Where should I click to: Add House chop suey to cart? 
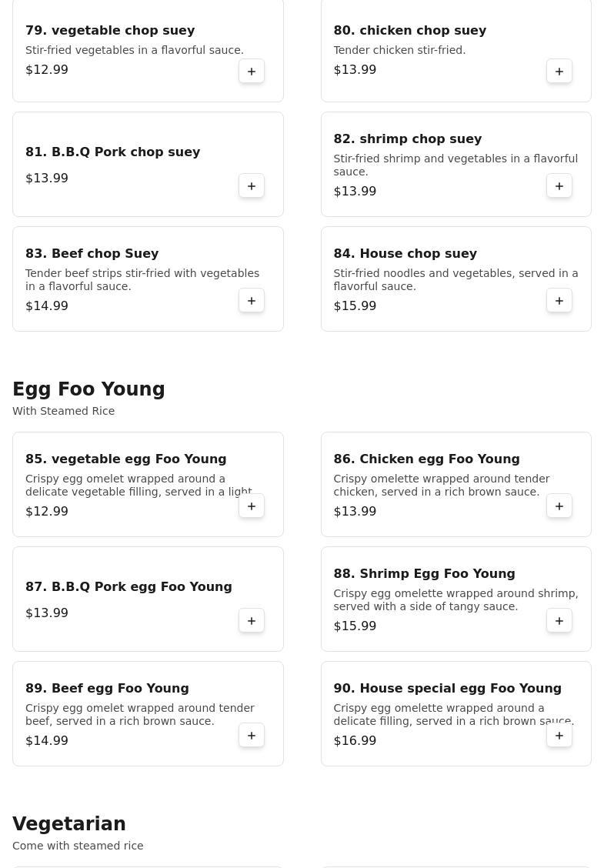coord(559,301)
